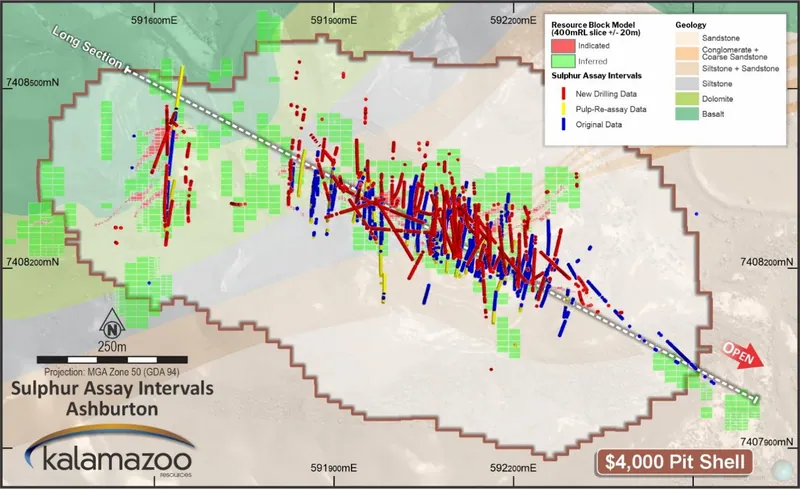Click the Siltstone grey legend swatch
The image size is (800, 489).
pyautogui.click(x=687, y=84)
